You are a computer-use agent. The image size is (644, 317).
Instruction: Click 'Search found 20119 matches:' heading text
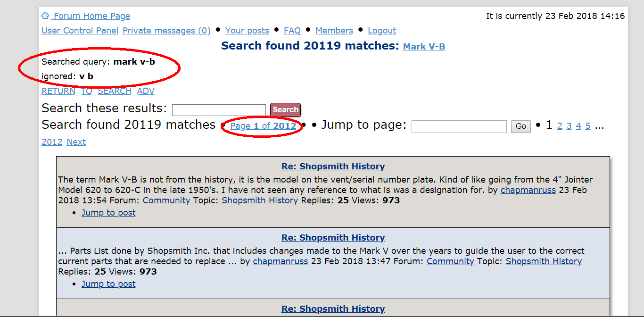[310, 46]
